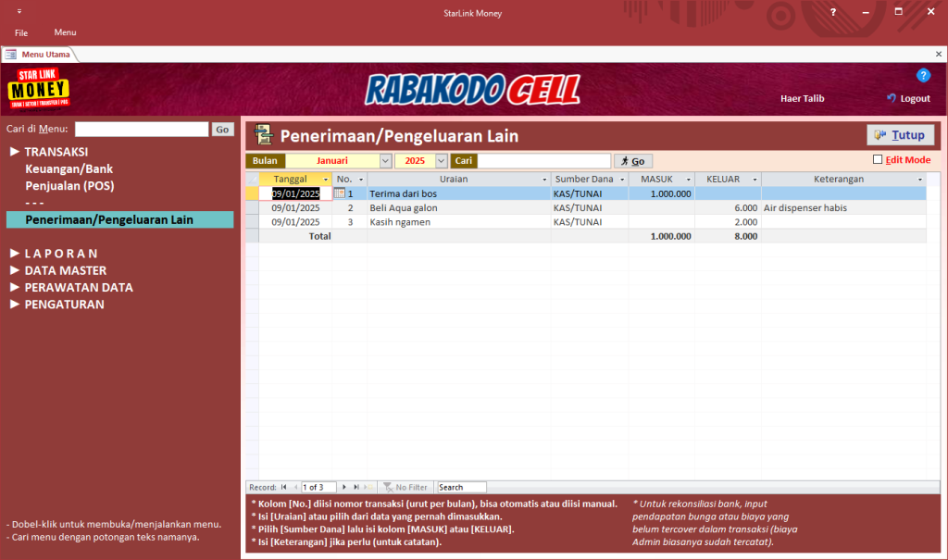The width and height of the screenshot is (948, 560).
Task: Go to previous record navigation arrow
Action: (295, 488)
